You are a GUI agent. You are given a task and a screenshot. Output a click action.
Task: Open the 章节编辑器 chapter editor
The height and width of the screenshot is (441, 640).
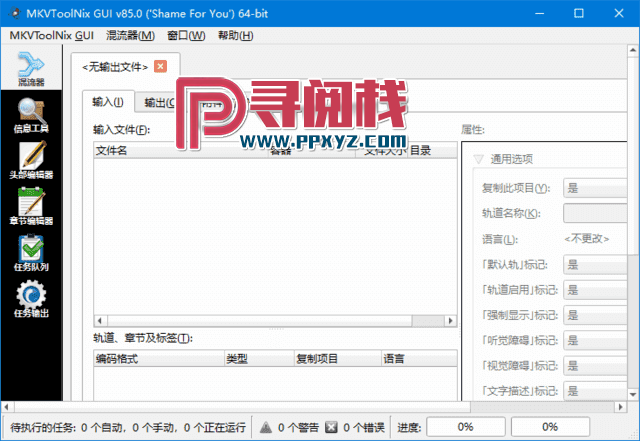click(31, 207)
